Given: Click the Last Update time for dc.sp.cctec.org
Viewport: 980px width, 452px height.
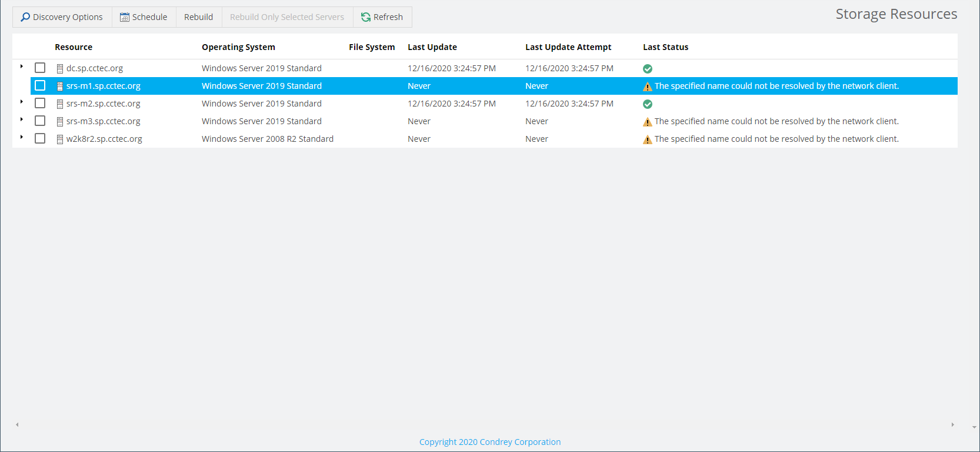Looking at the screenshot, I should pos(452,68).
